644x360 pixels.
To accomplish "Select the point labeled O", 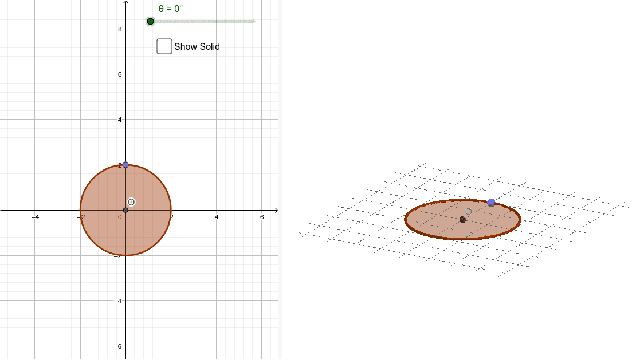I will [132, 201].
